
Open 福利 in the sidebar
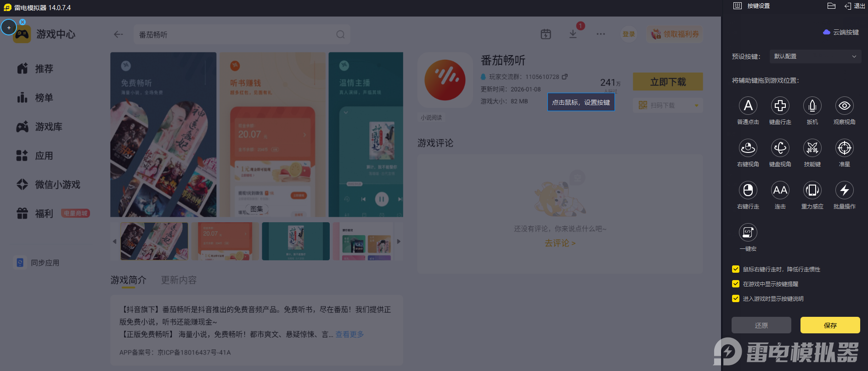[35, 214]
